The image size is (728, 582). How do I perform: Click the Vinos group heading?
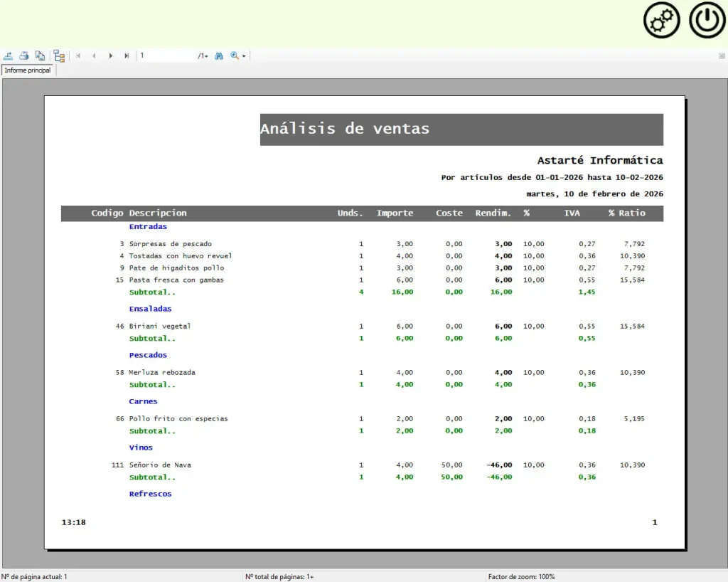coord(141,448)
